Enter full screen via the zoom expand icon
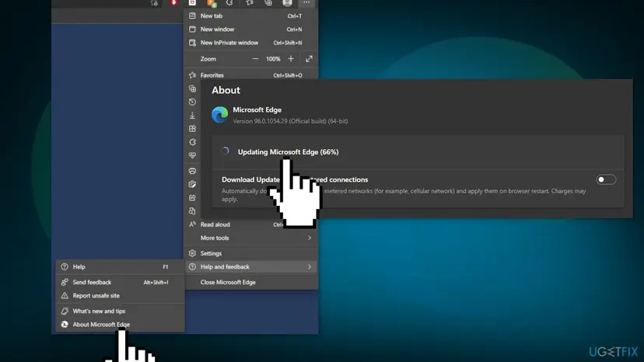The height and width of the screenshot is (362, 644). [309, 59]
